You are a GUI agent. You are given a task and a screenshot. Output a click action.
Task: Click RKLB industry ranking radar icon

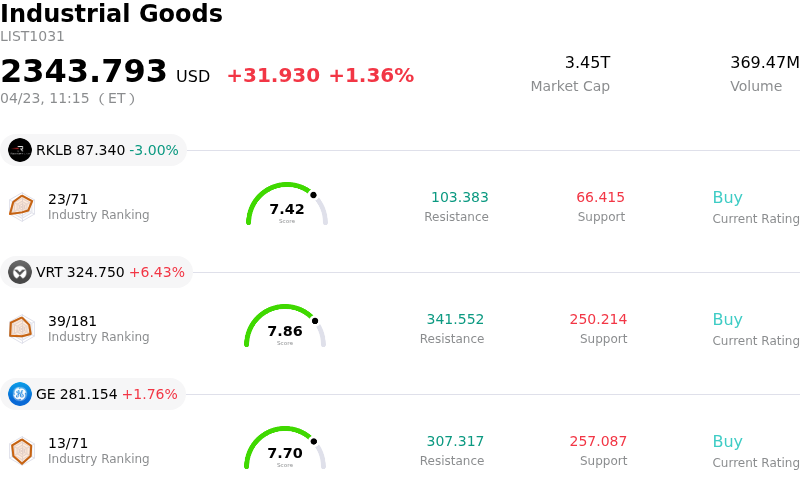[21, 206]
